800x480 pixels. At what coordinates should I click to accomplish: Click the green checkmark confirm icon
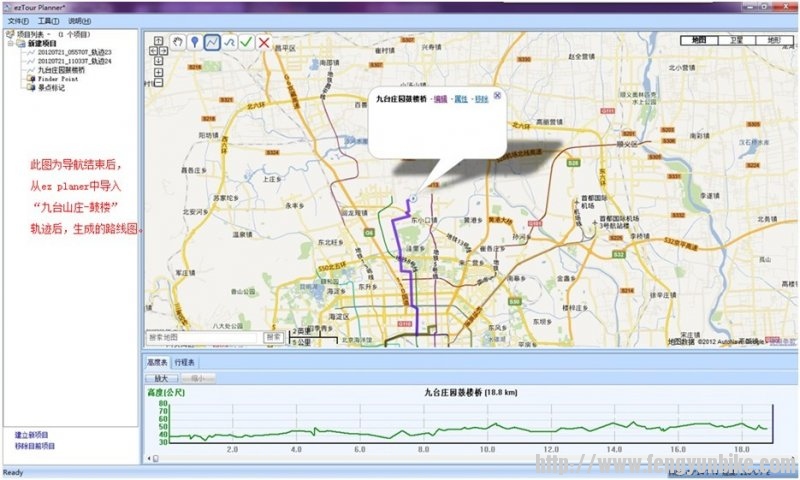pyautogui.click(x=246, y=42)
